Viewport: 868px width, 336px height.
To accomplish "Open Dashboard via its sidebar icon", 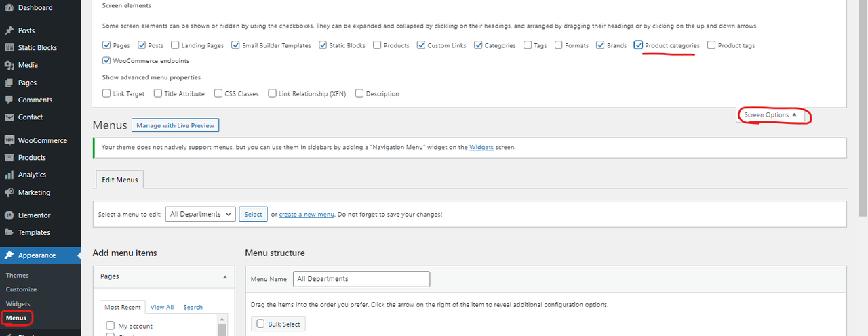I will tap(9, 7).
